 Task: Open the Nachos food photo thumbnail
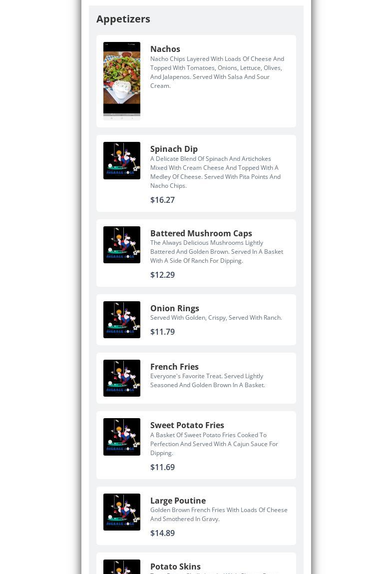click(x=121, y=81)
